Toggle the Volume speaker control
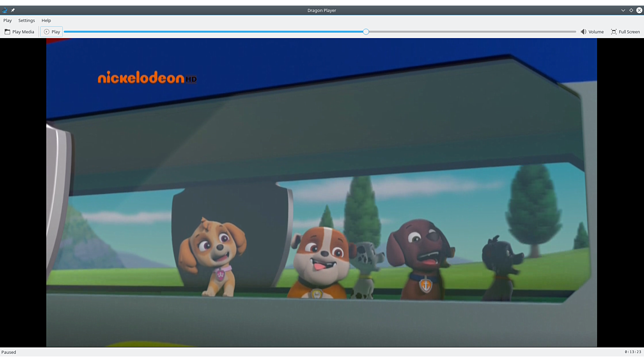Screen dimensions: 644x362 click(592, 32)
